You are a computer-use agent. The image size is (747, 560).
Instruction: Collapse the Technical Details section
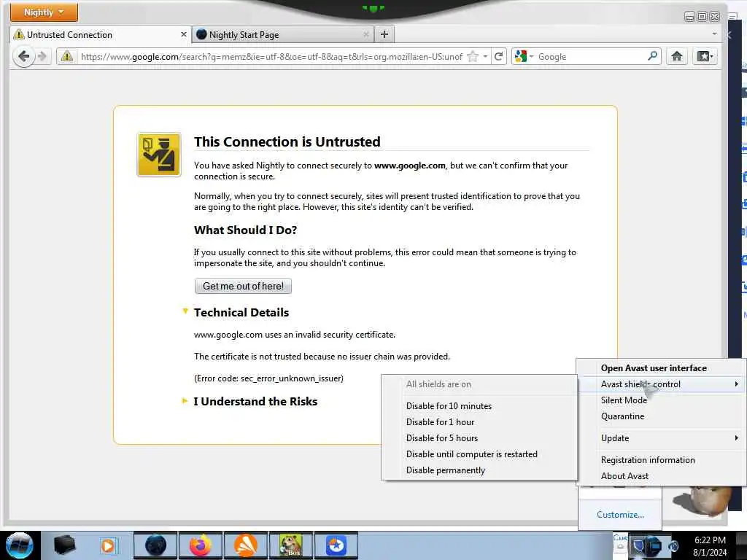pyautogui.click(x=185, y=311)
